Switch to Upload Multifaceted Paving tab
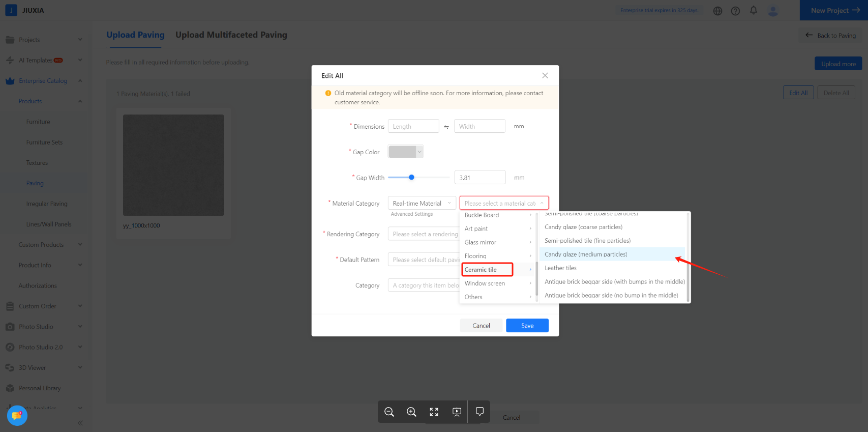Viewport: 868px width, 432px height. coord(231,35)
